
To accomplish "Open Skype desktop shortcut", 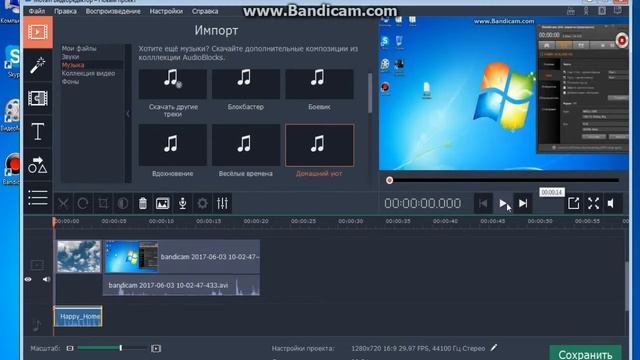I will (x=13, y=61).
